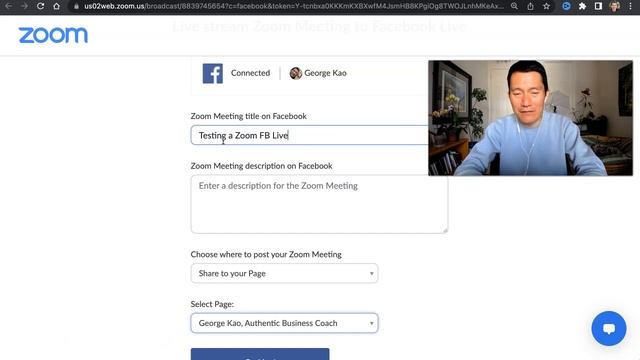Image resolution: width=640 pixels, height=360 pixels.
Task: Click the description box corner grip
Action: 445,231
